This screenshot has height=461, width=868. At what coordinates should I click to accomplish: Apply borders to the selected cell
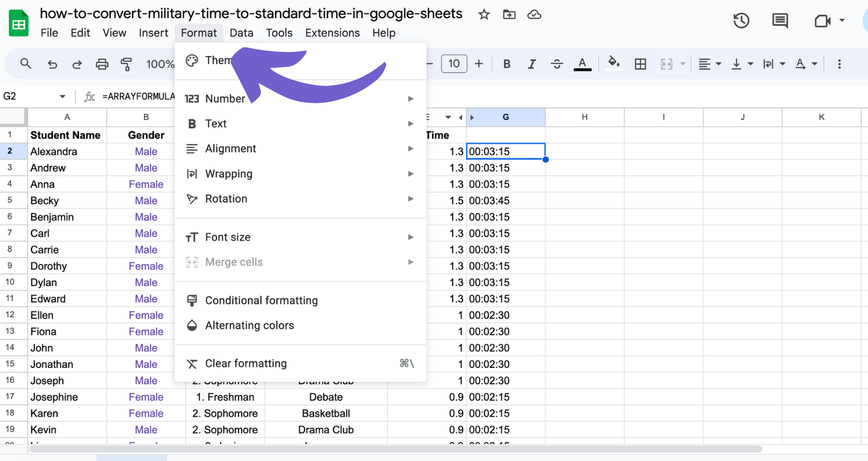640,64
